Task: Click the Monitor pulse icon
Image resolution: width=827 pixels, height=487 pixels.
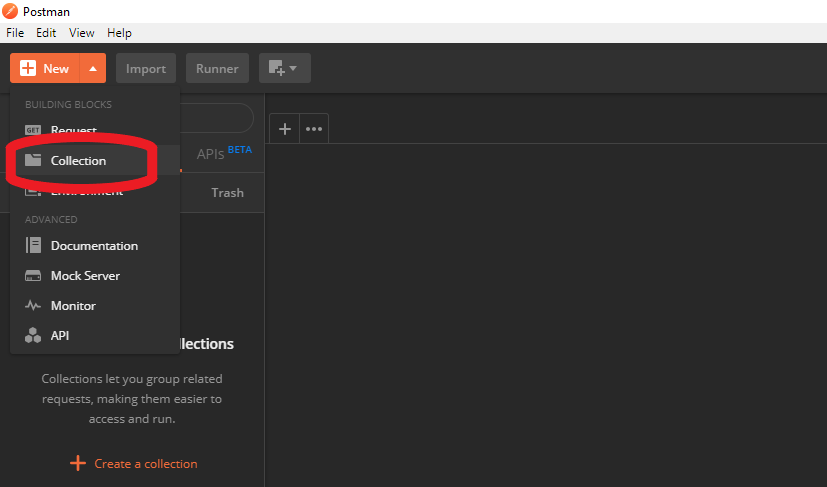Action: coord(33,306)
